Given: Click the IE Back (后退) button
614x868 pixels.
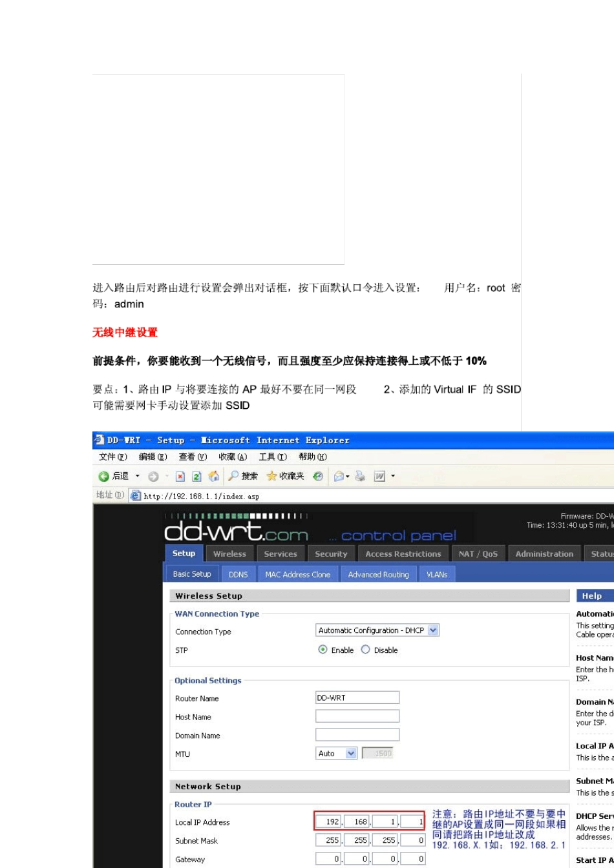Looking at the screenshot, I should coord(114,476).
